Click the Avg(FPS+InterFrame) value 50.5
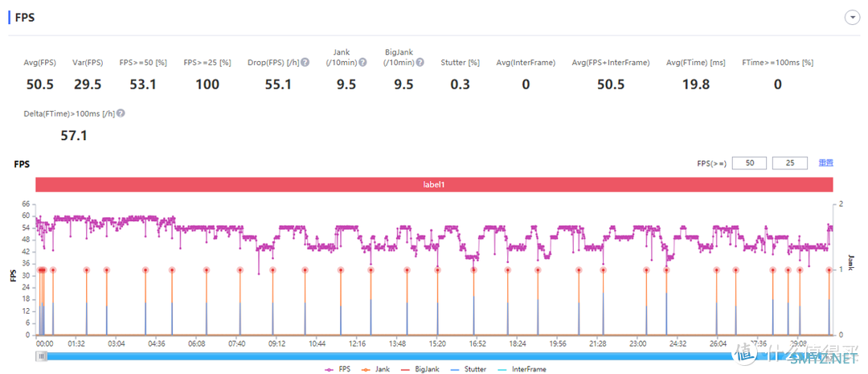Image resolution: width=868 pixels, height=374 pixels. pos(611,84)
